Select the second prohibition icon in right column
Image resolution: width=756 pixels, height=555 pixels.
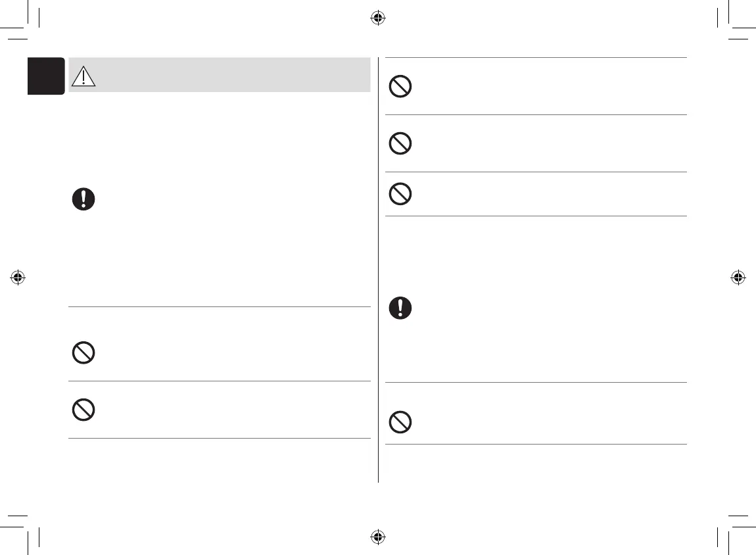(x=400, y=143)
